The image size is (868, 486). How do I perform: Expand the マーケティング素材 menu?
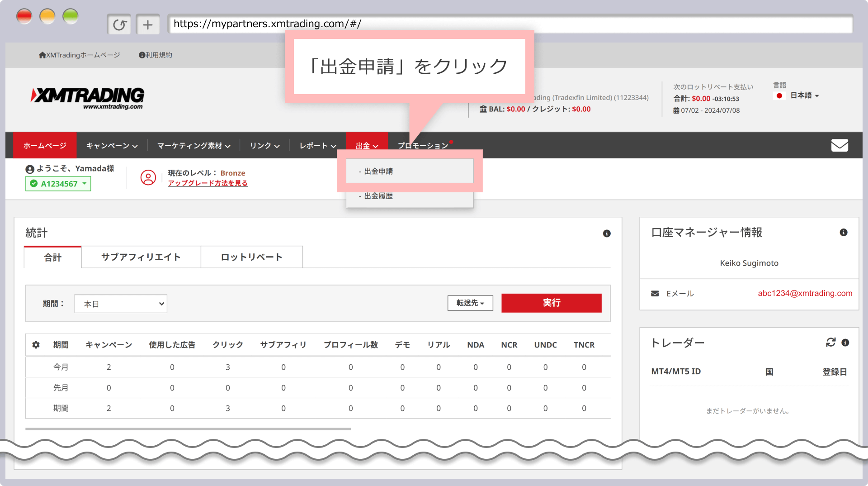193,145
